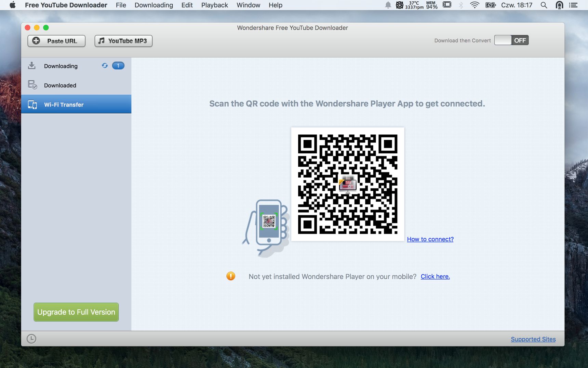Open the clock scheduler icon in status bar
The width and height of the screenshot is (588, 368).
[x=31, y=339]
